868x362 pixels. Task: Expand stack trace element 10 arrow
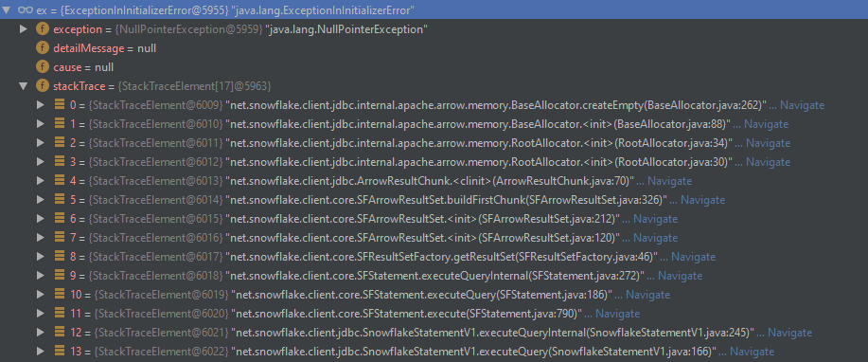point(40,294)
